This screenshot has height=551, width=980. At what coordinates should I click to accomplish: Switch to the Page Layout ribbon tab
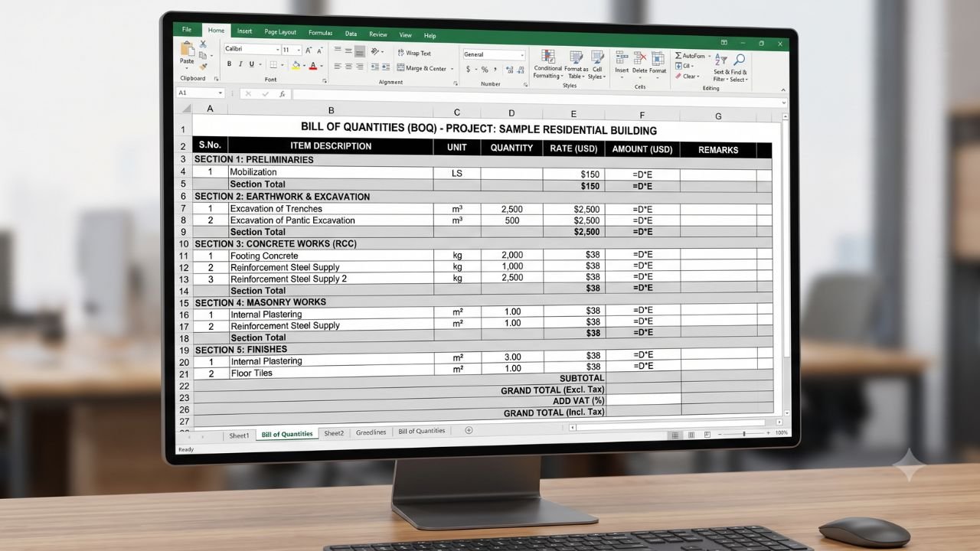280,32
